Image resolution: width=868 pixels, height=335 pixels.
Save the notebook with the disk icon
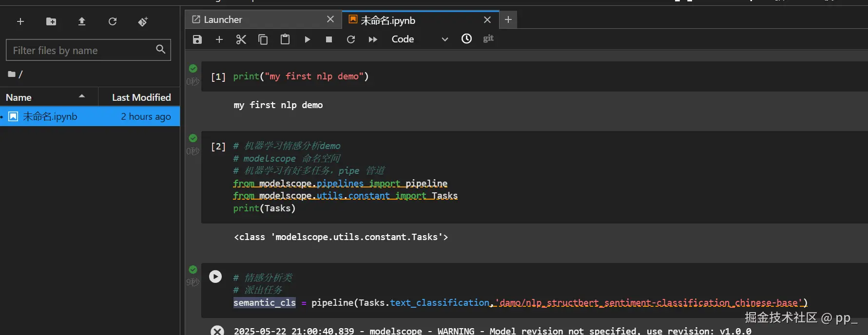tap(197, 39)
